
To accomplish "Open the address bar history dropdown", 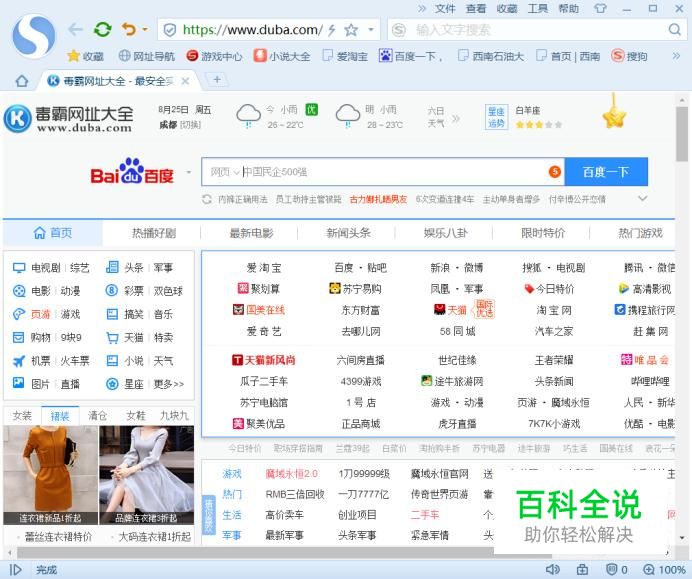I will click(x=372, y=30).
